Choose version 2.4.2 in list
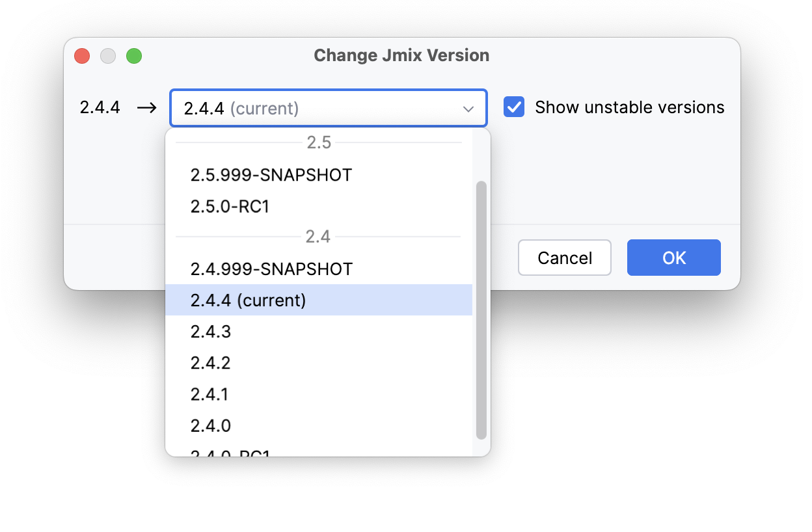The height and width of the screenshot is (532, 812). pyautogui.click(x=211, y=363)
